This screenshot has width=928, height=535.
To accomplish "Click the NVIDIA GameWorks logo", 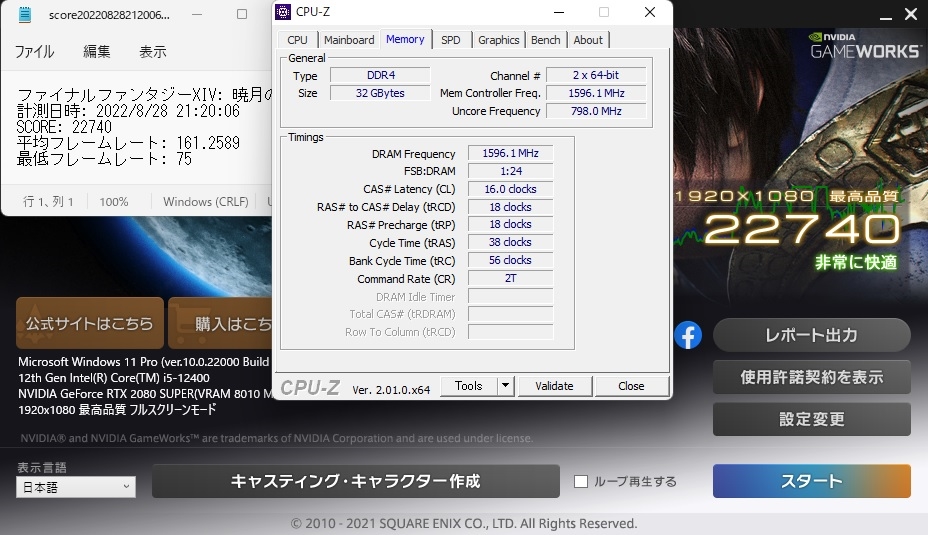I will pos(865,46).
